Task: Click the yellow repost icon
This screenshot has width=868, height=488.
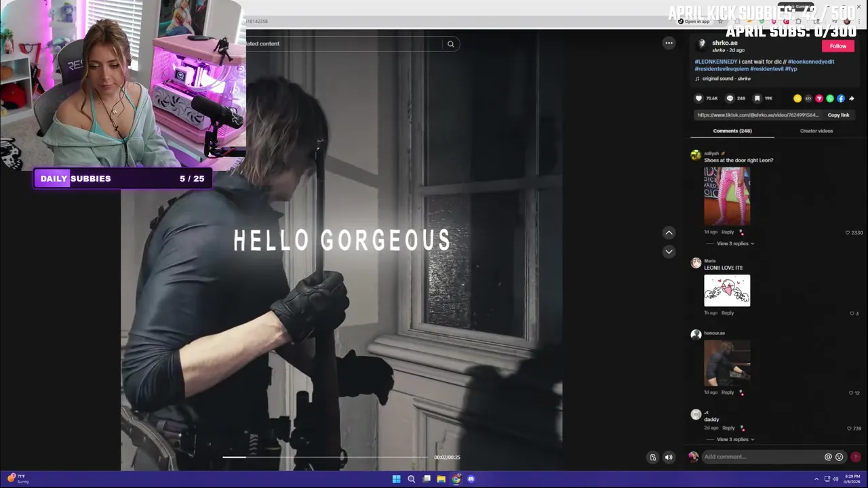Action: click(797, 98)
